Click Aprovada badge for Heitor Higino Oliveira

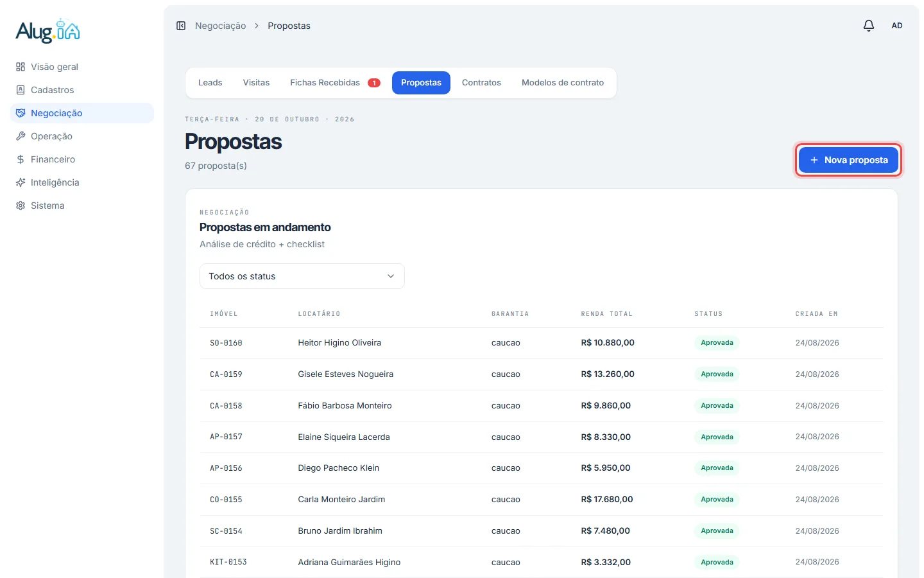pos(717,343)
